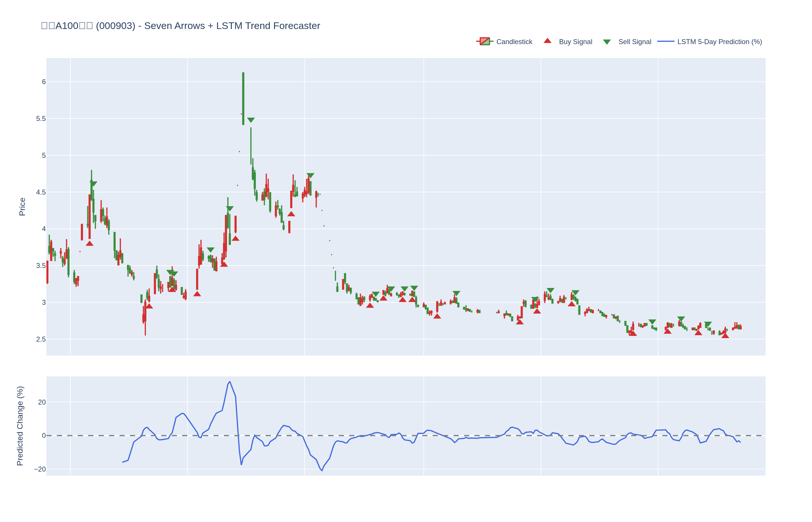This screenshot has width=812, height=522.
Task: Click the Predicted Change (%) axis title
Action: click(x=20, y=426)
